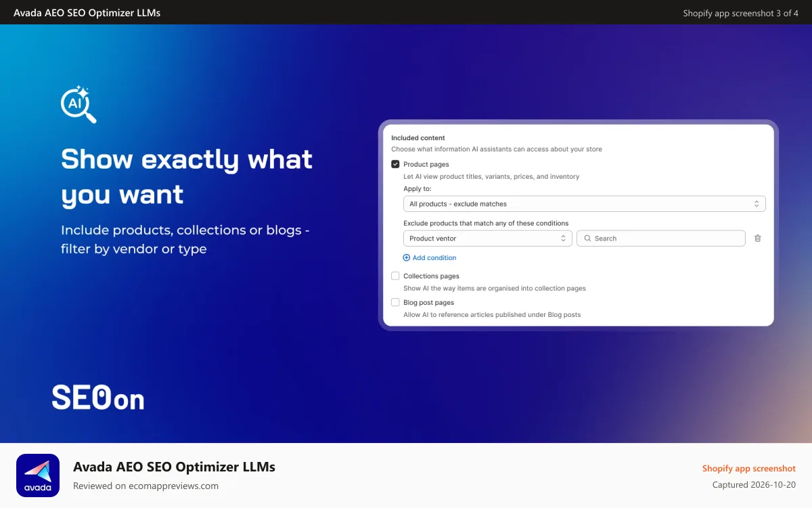Enable the Collections pages checkbox
The height and width of the screenshot is (508, 812).
395,276
